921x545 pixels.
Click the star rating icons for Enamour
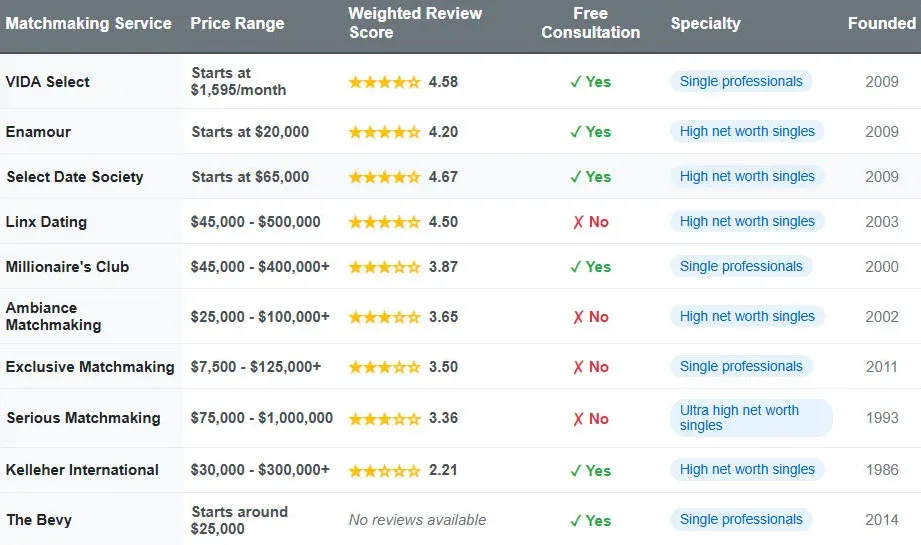point(384,132)
